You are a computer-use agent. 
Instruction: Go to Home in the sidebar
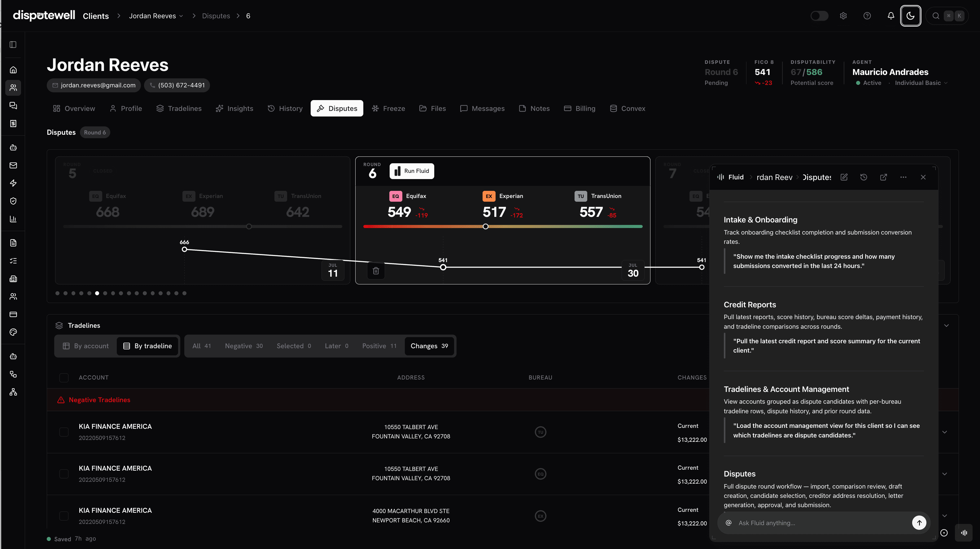pyautogui.click(x=13, y=70)
